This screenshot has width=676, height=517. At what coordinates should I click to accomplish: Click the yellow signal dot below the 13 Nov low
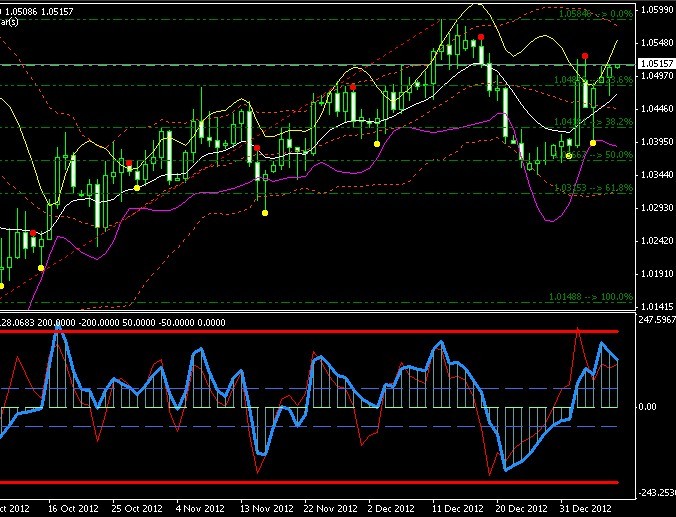click(x=265, y=213)
